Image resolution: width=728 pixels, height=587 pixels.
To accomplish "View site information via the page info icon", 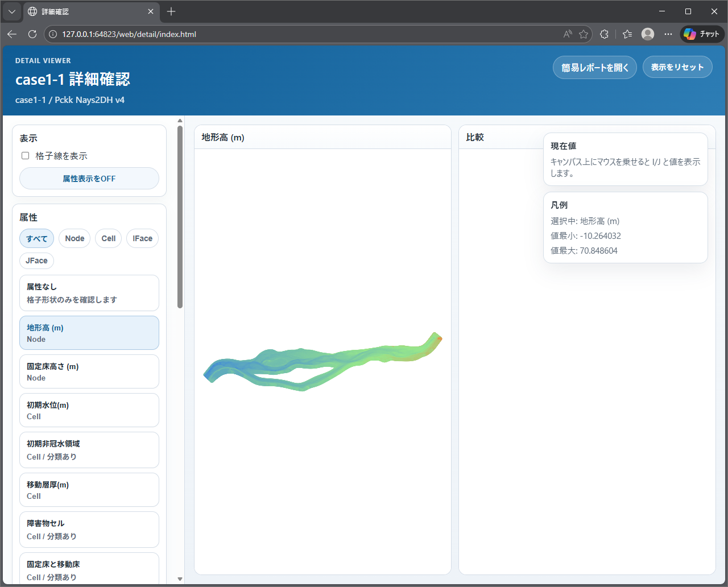I will point(52,34).
